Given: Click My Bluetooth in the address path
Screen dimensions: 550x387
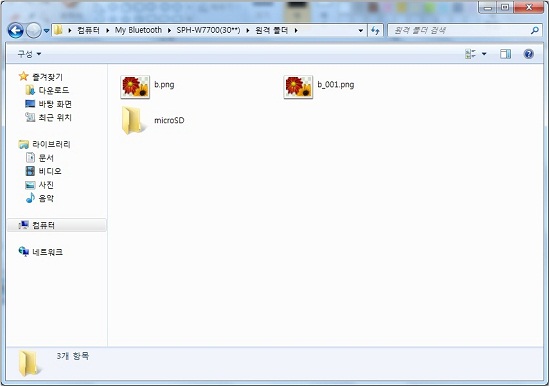Looking at the screenshot, I should tap(138, 30).
